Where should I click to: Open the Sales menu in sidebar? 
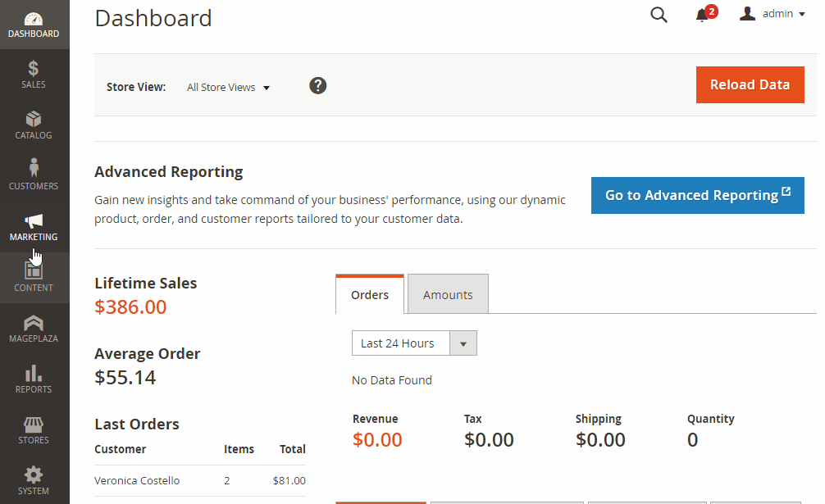(x=34, y=74)
